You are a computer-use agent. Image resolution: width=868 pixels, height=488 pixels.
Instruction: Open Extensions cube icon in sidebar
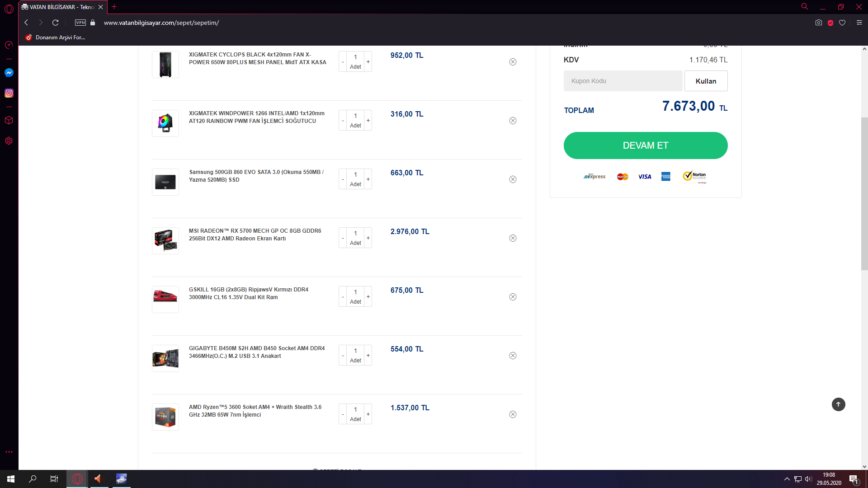tap(9, 120)
